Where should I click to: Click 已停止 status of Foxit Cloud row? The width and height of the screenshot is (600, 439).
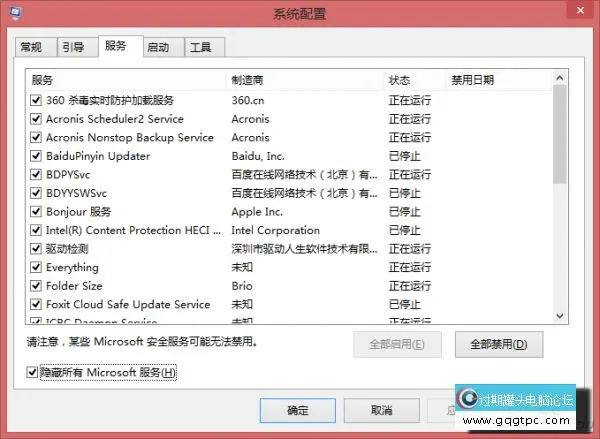click(x=404, y=304)
